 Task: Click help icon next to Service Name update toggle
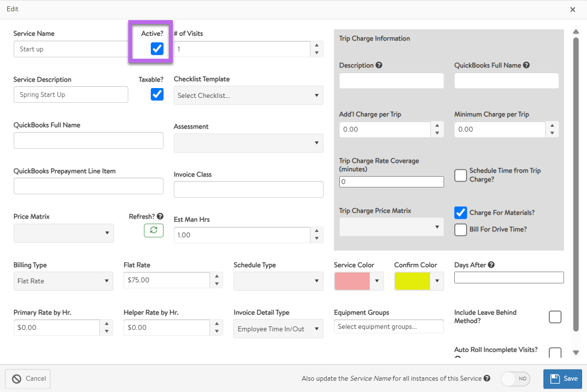(x=487, y=378)
